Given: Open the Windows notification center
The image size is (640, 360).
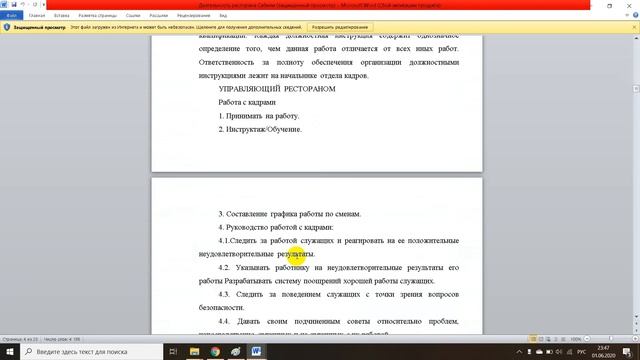Looking at the screenshot, I should point(627,351).
